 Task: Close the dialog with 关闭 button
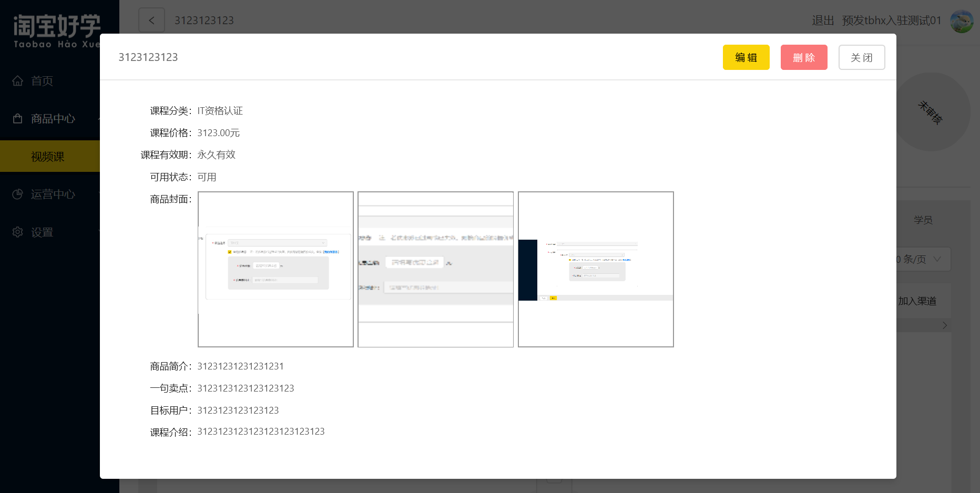(x=862, y=57)
